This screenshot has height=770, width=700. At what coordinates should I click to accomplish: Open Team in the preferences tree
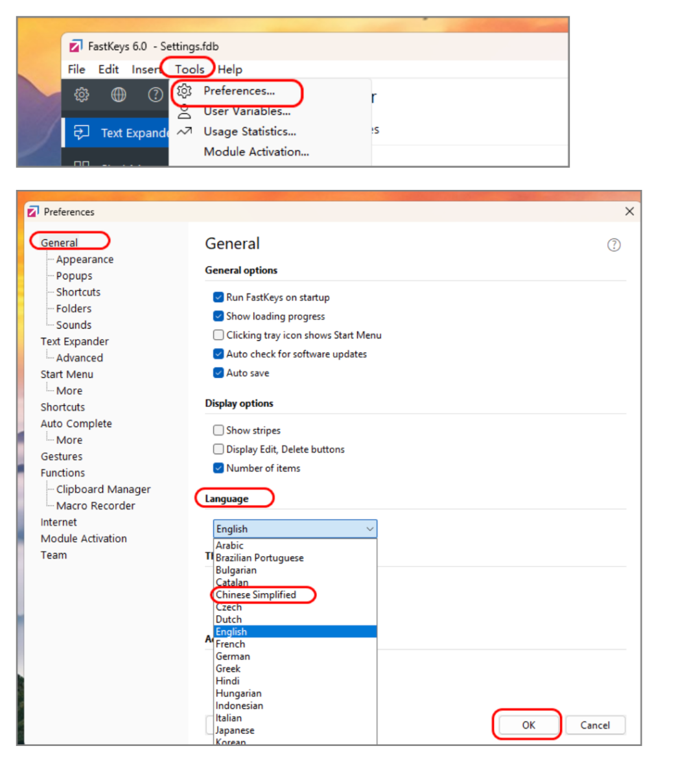click(x=54, y=555)
